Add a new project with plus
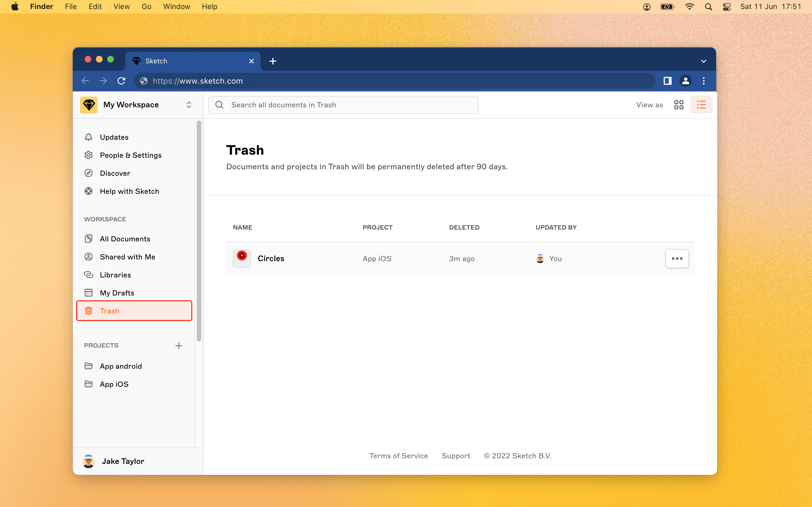Screen dimensions: 812x507 click(179, 345)
